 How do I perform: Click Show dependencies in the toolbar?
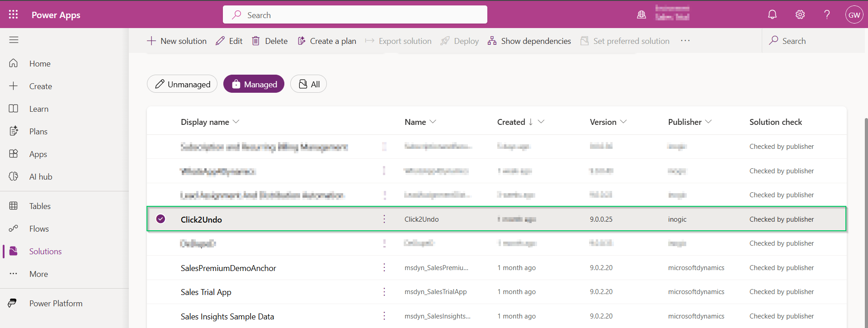(x=529, y=41)
